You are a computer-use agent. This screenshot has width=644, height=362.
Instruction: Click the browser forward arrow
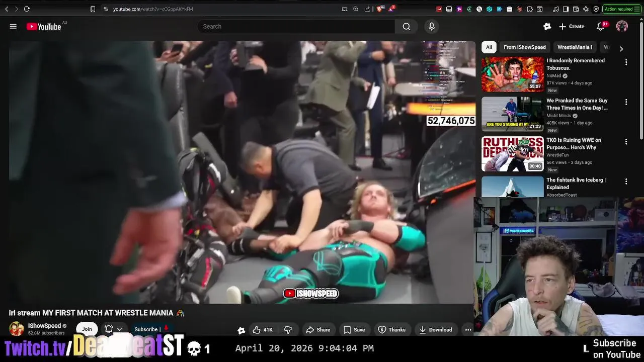(16, 9)
